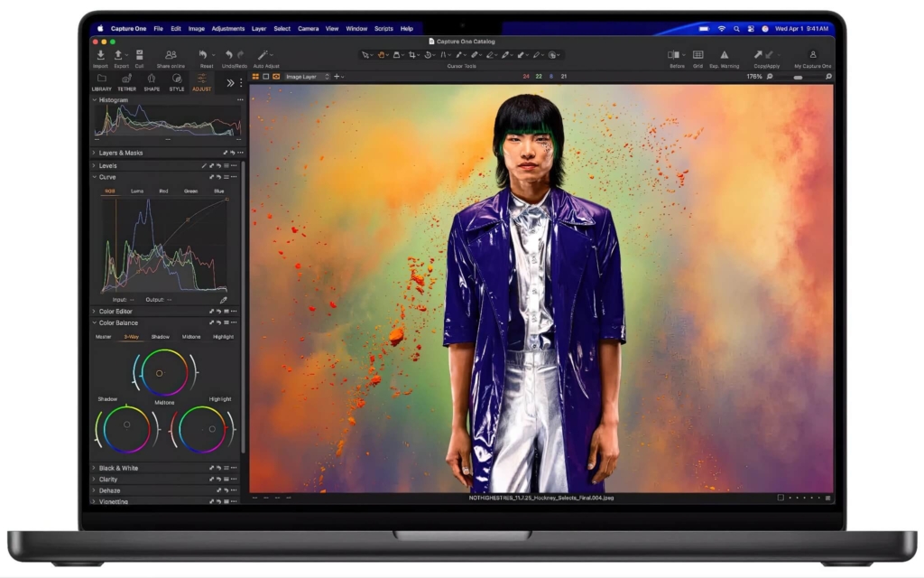This screenshot has height=578, width=924.
Task: Toggle the Grid overlay
Action: click(x=698, y=55)
